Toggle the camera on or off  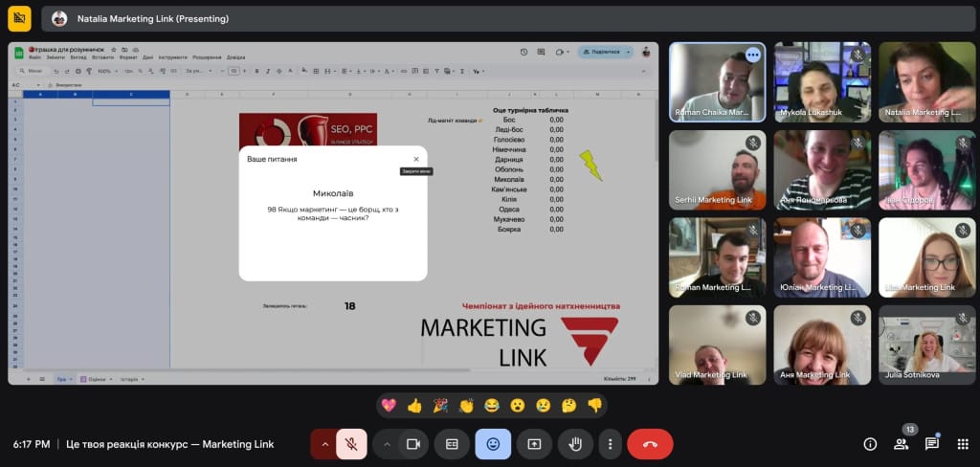coord(413,444)
